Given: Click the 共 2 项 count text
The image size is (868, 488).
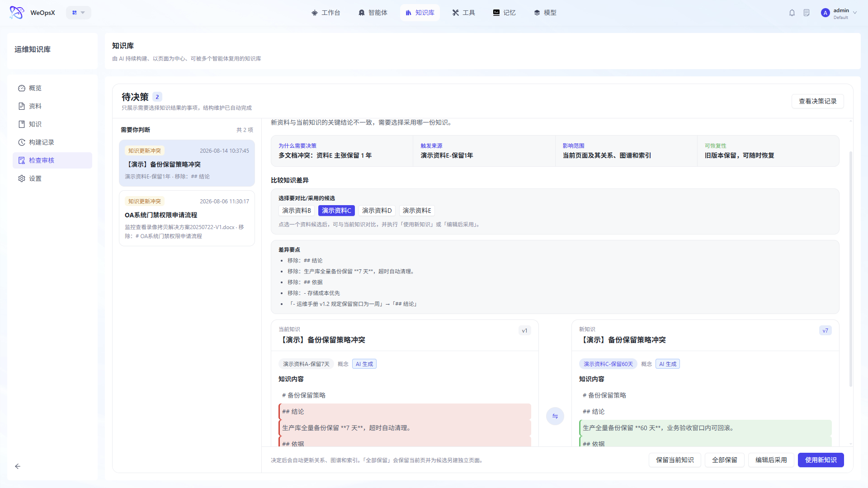Looking at the screenshot, I should pos(245,130).
